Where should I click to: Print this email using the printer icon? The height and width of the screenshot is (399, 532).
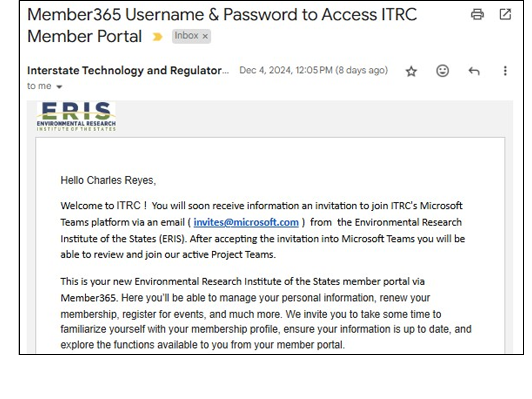pos(477,15)
